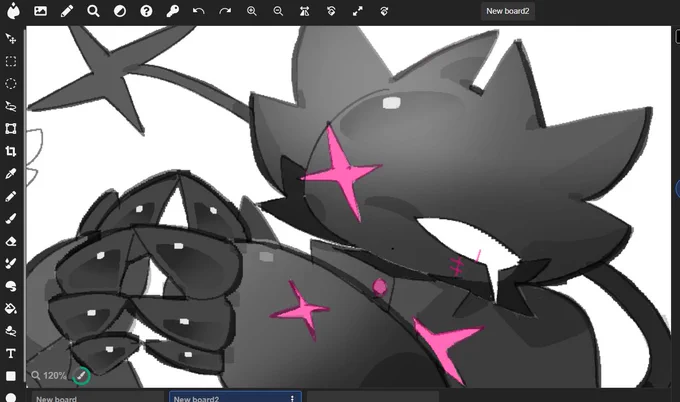This screenshot has height=402, width=680.
Task: Open the Magma flame logo menu
Action: tap(14, 11)
